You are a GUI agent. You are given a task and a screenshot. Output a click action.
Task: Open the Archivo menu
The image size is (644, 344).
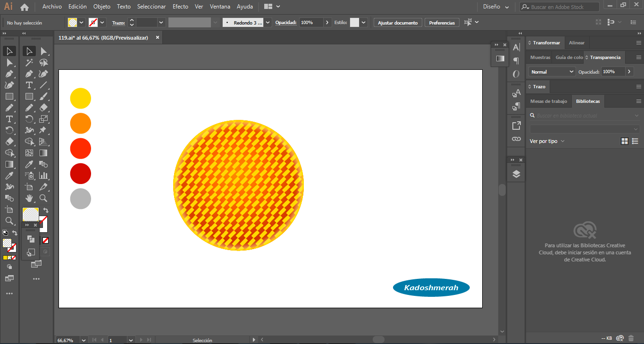tap(52, 7)
